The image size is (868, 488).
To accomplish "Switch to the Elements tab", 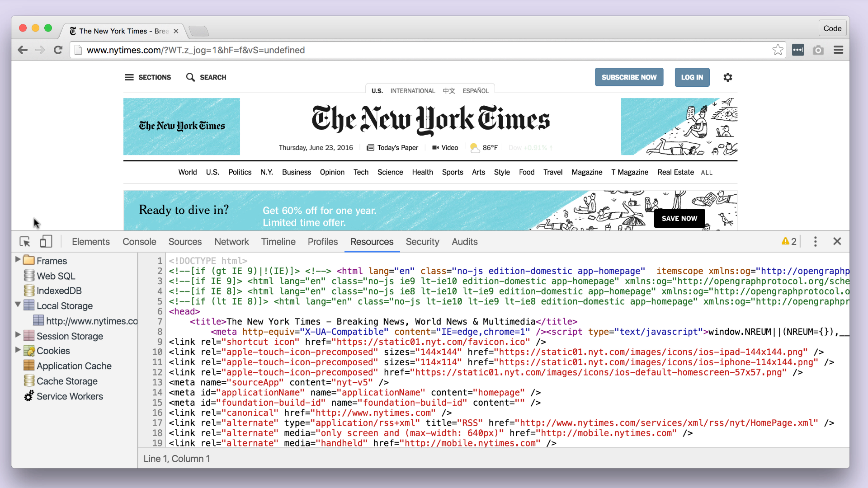I will tap(91, 242).
